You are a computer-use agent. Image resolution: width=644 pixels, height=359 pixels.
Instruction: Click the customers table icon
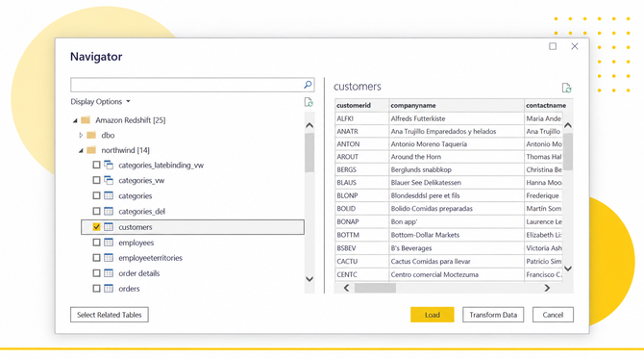[x=109, y=227]
